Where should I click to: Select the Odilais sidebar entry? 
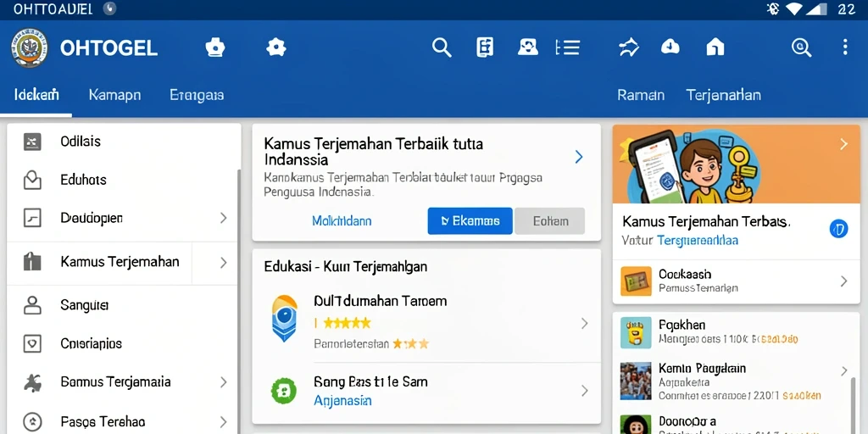pyautogui.click(x=122, y=142)
